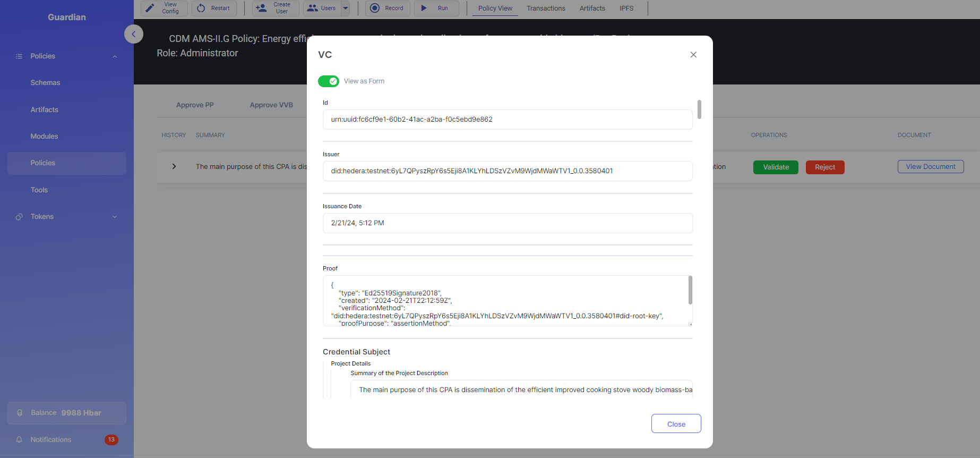980x458 pixels.
Task: Open the Approve VVB tab
Action: coord(271,105)
